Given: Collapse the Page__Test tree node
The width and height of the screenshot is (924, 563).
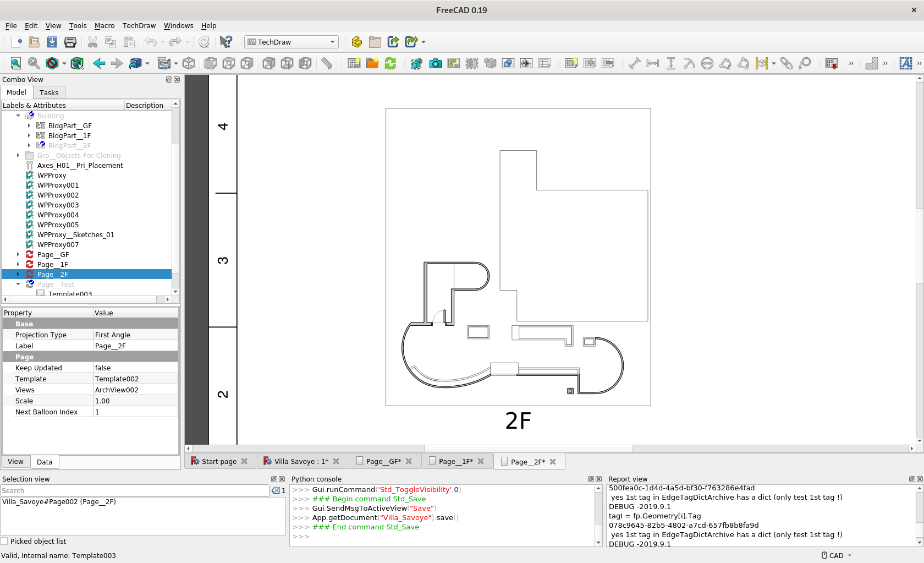Looking at the screenshot, I should pos(18,284).
